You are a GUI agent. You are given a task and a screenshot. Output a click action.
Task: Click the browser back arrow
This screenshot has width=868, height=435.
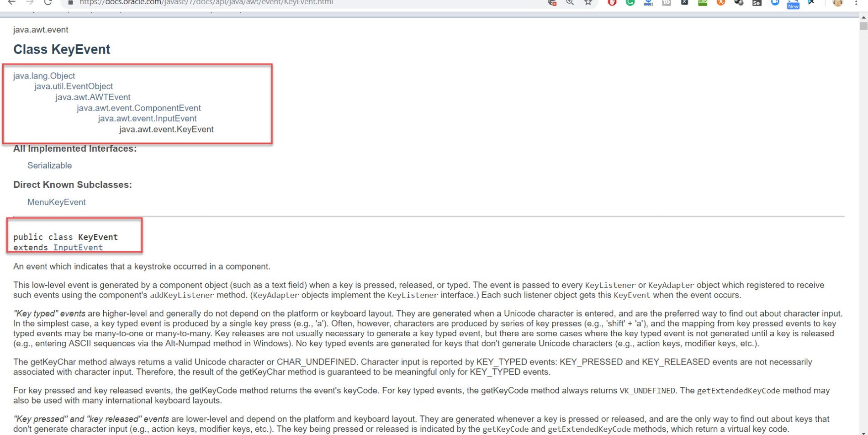[12, 2]
